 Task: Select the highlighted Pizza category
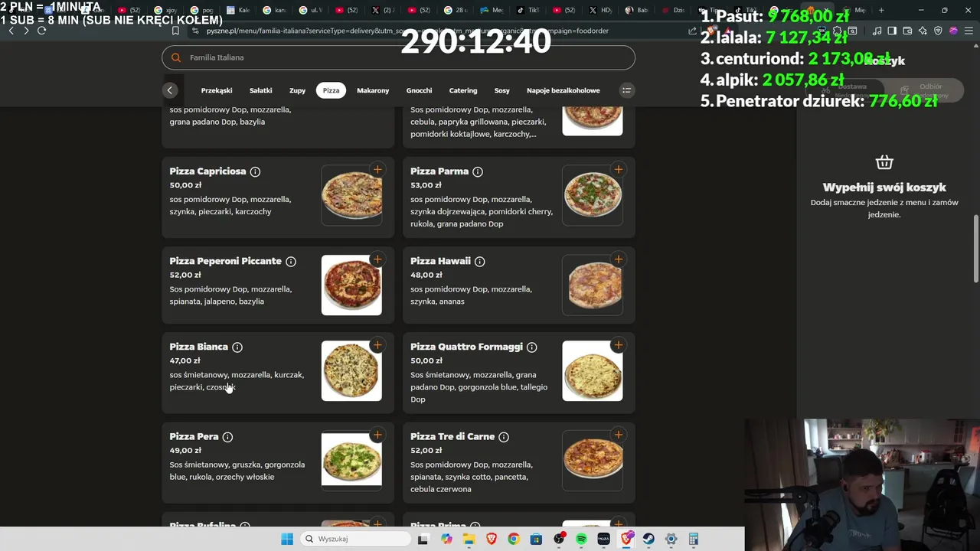click(331, 90)
